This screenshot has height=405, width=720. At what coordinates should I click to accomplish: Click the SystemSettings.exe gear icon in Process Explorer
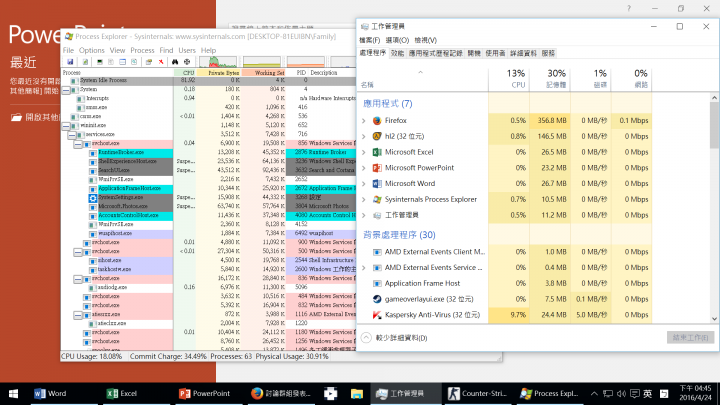pyautogui.click(x=93, y=198)
